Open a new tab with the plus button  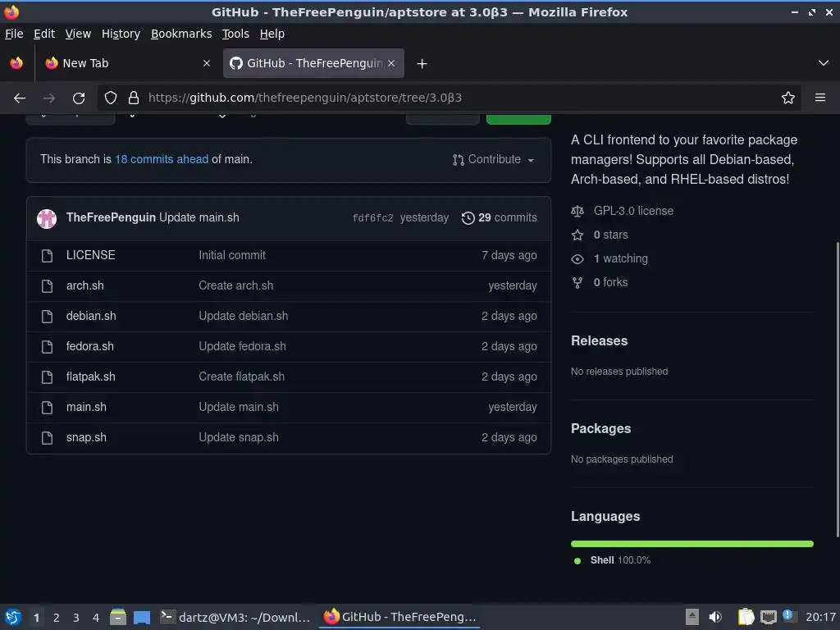(422, 64)
